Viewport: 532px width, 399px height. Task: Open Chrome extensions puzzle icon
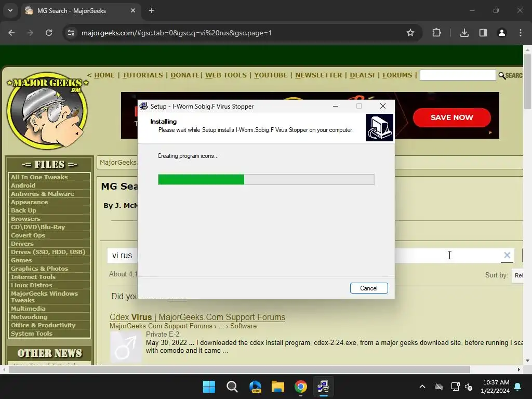[x=436, y=33]
